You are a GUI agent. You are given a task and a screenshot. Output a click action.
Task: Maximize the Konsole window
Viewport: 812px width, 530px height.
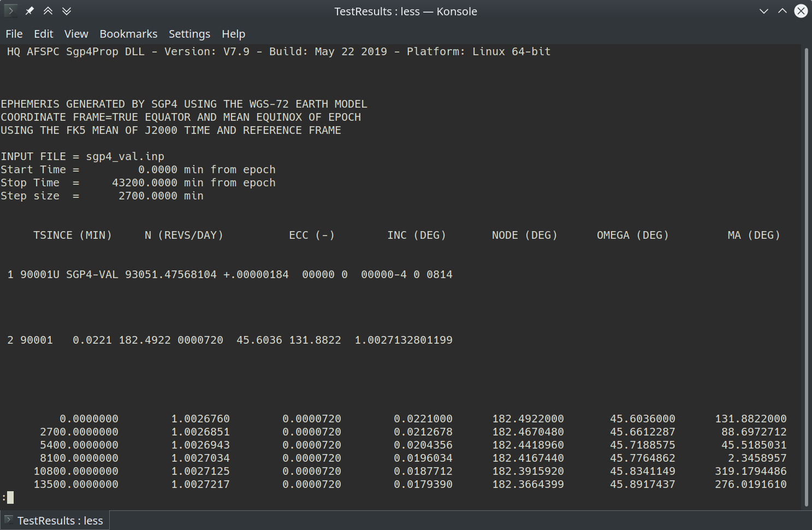(782, 11)
